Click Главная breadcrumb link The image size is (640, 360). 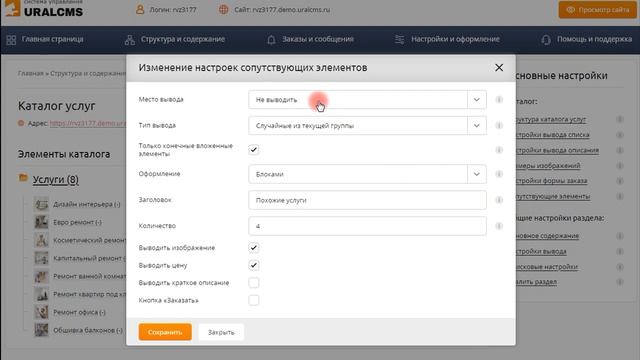pyautogui.click(x=31, y=73)
